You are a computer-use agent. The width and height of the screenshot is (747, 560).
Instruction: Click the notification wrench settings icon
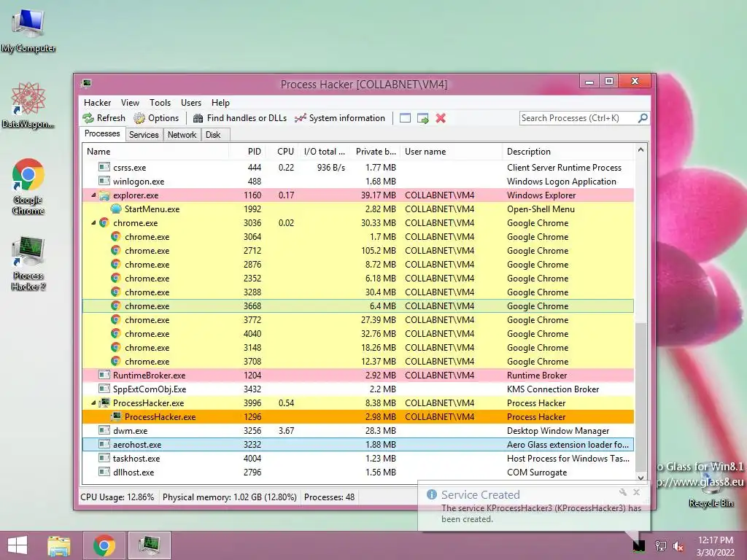[623, 492]
